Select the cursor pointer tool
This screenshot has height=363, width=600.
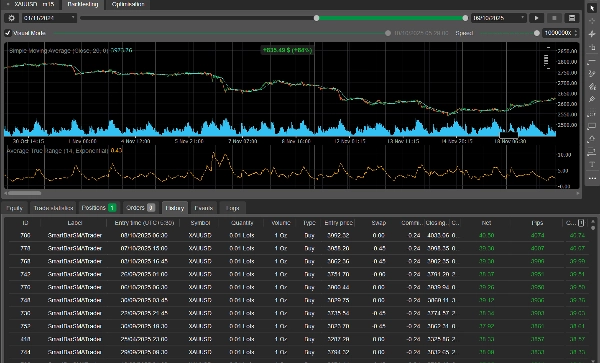pyautogui.click(x=592, y=8)
